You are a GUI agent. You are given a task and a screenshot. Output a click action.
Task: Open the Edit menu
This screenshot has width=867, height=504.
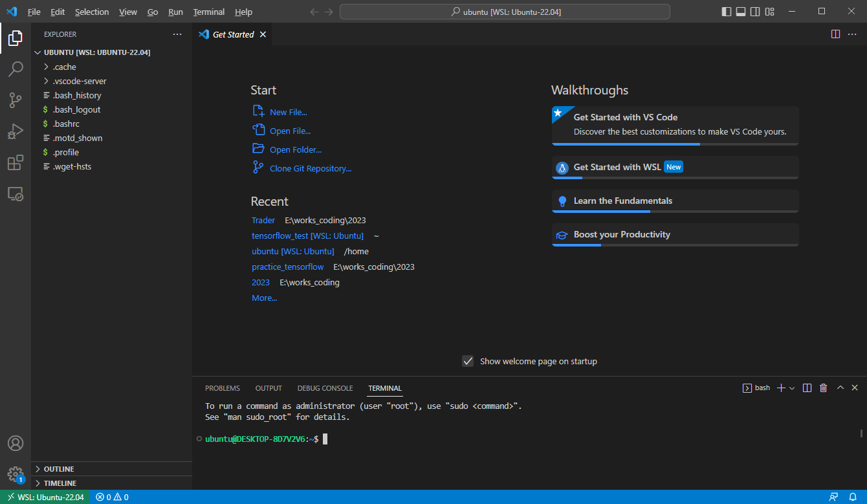(x=58, y=12)
